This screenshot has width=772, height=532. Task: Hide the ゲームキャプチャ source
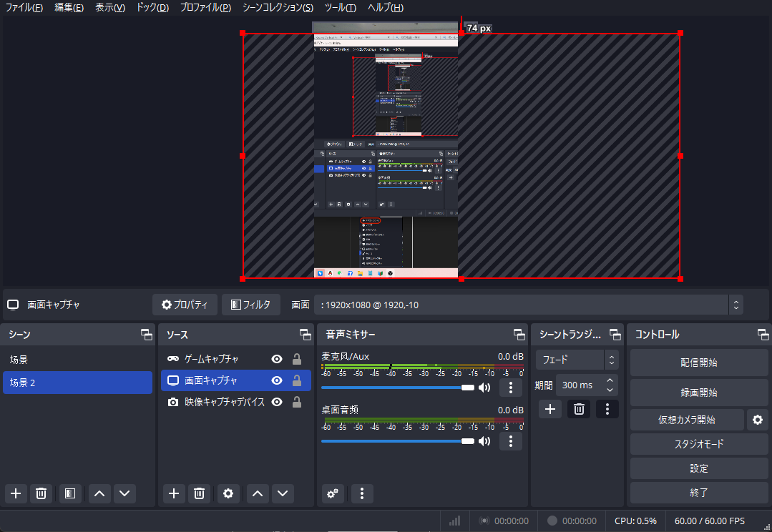tap(277, 359)
